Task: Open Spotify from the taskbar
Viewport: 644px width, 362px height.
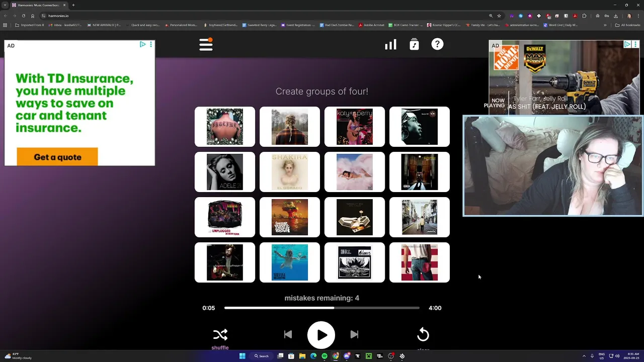Action: (x=325, y=356)
